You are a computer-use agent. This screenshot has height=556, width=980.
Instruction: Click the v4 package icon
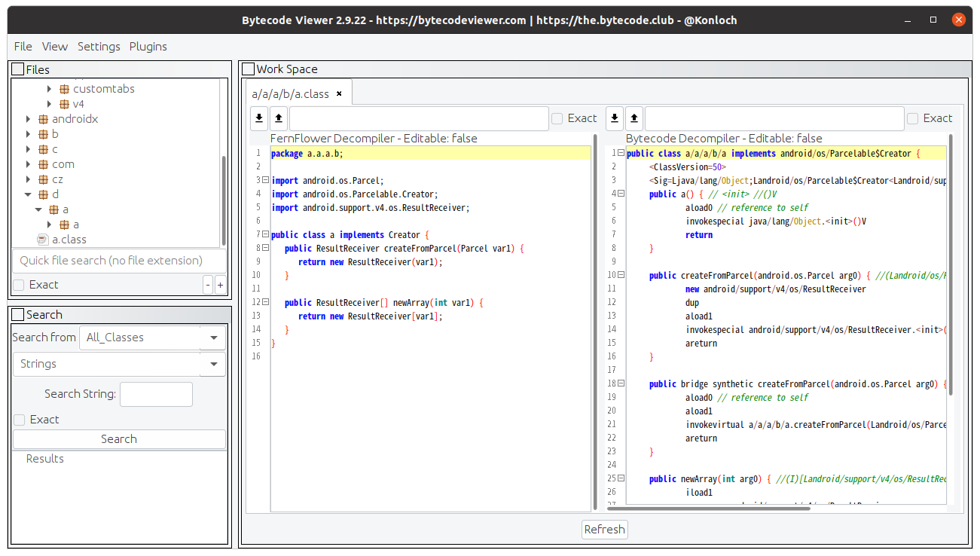[x=64, y=104]
